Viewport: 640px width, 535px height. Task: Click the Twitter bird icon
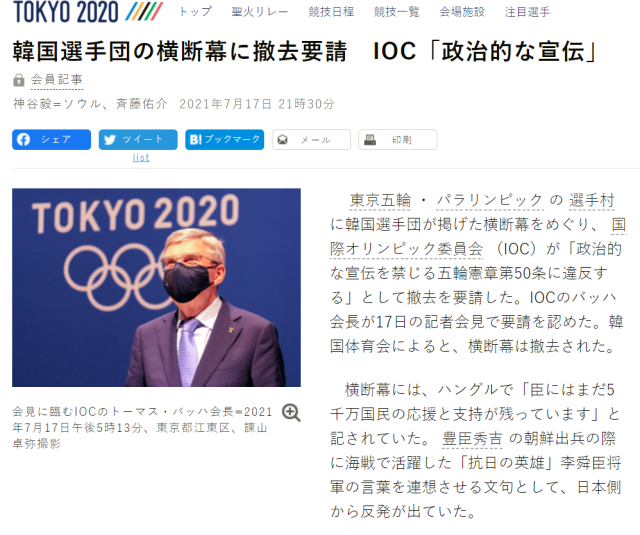pos(109,140)
